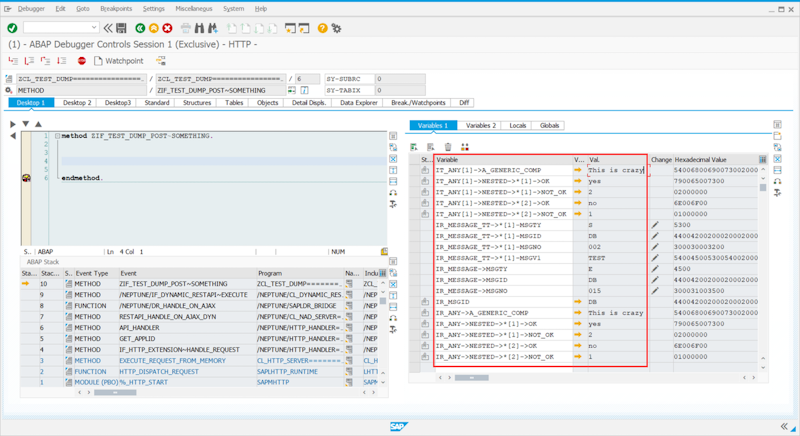Click change pencil for IR_MESSAGE->MSGNO
Screen dimensions: 800x436
pyautogui.click(x=655, y=291)
